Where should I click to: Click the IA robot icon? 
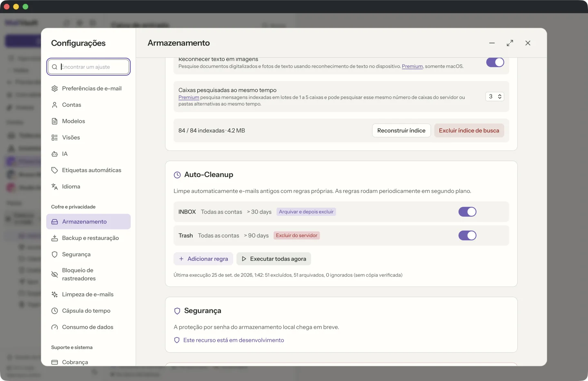(x=55, y=154)
